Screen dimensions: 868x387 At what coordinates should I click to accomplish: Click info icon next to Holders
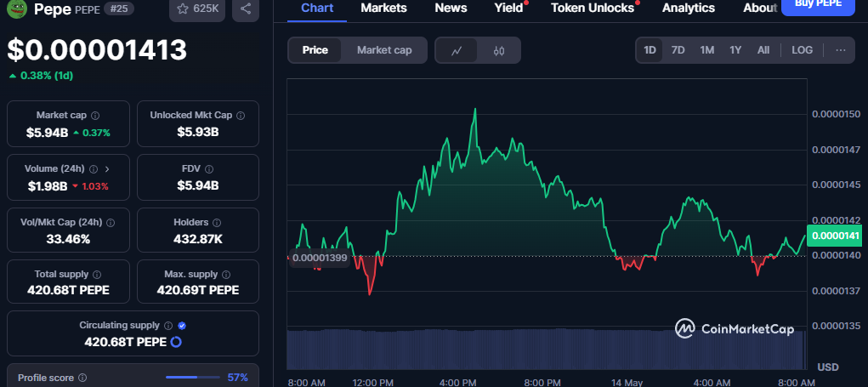pos(217,223)
